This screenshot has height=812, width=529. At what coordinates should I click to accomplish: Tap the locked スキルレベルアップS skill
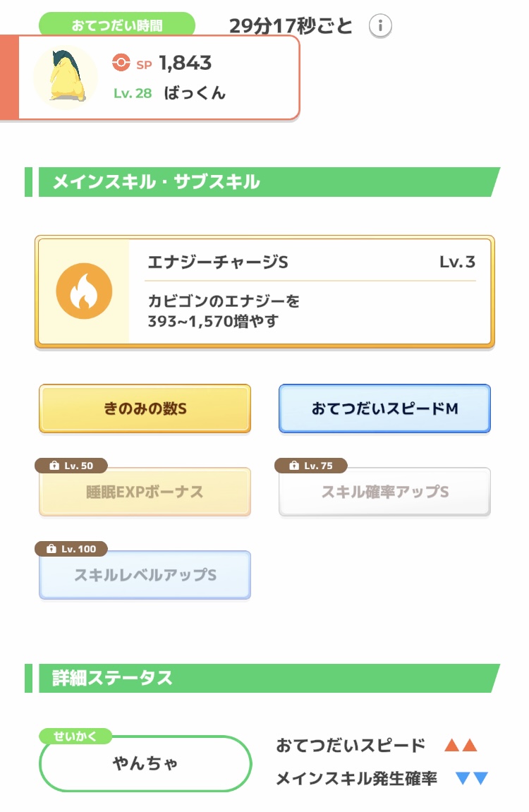click(145, 575)
